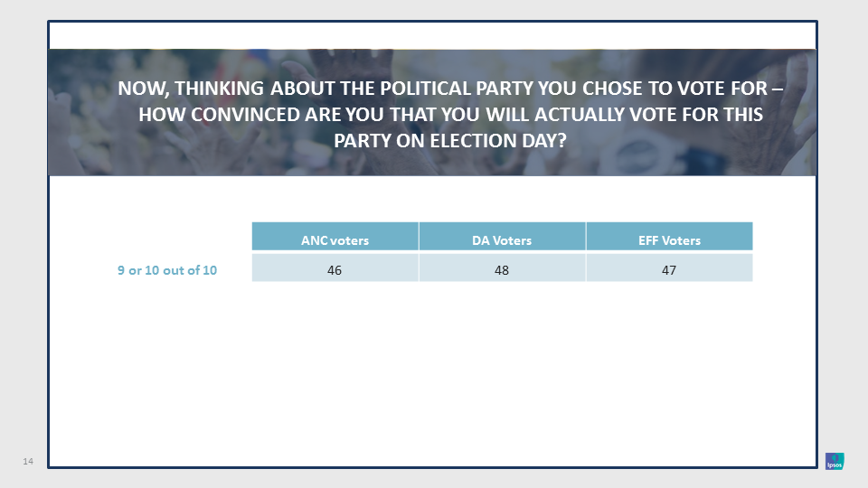
Task: Click the raised hands banner image left of title
Action: coord(83,113)
